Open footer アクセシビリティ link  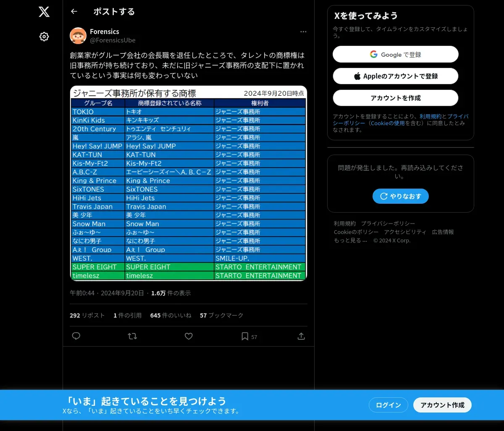(x=405, y=232)
